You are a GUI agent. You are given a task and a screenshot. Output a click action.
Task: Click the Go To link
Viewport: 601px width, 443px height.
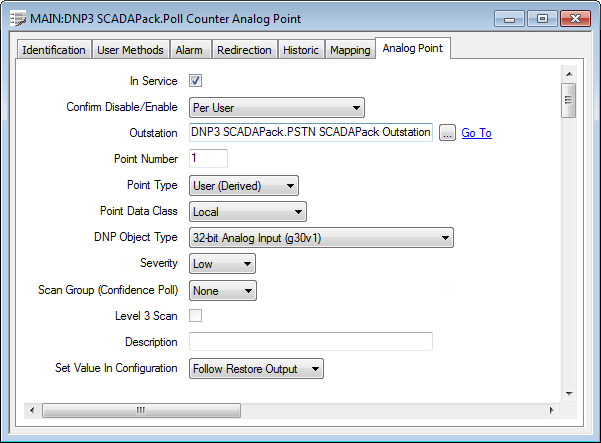pyautogui.click(x=476, y=133)
